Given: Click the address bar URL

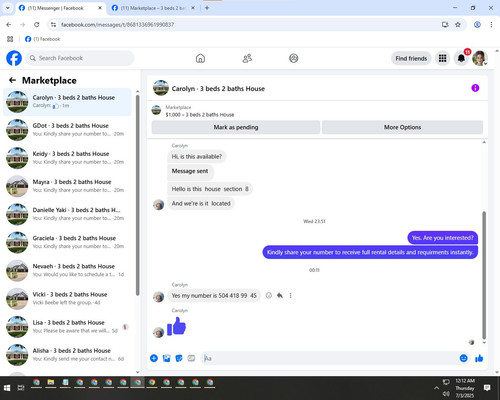Looking at the screenshot, I should pyautogui.click(x=117, y=25).
